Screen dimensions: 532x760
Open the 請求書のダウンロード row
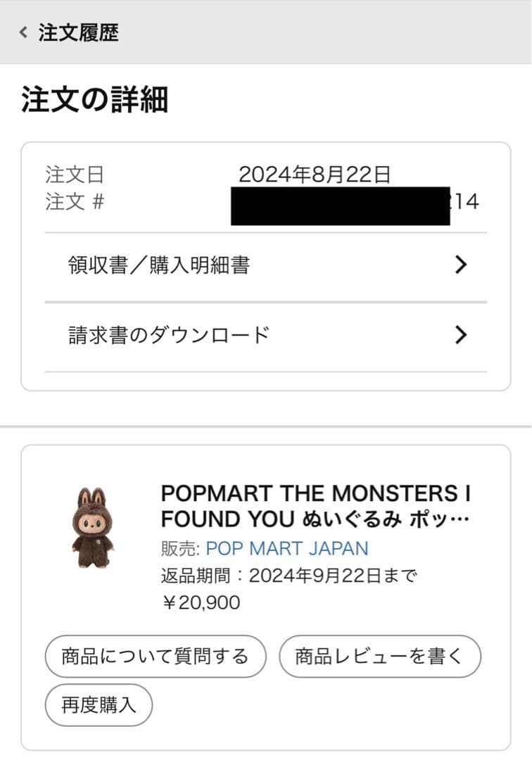click(169, 335)
